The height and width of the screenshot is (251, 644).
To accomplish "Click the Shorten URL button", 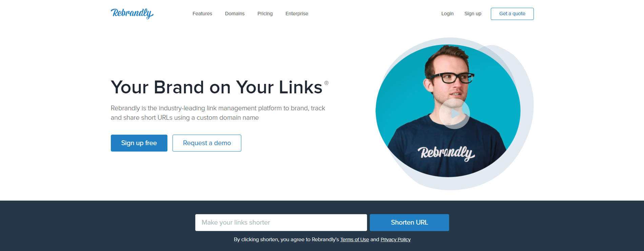I will pos(409,223).
